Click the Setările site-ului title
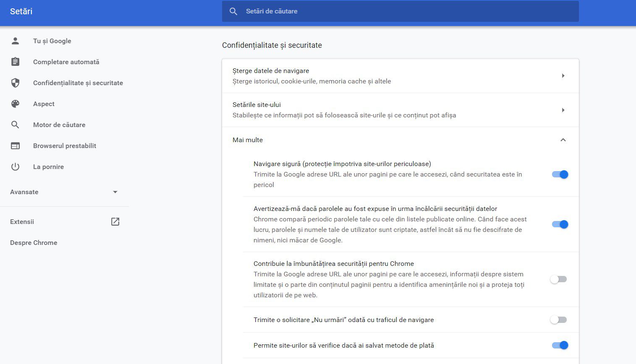Image resolution: width=636 pixels, height=364 pixels. pos(256,105)
